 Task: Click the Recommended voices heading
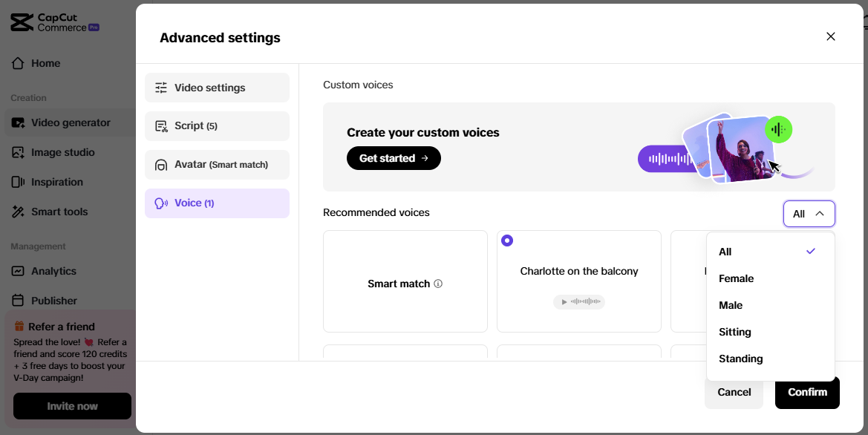pyautogui.click(x=376, y=212)
